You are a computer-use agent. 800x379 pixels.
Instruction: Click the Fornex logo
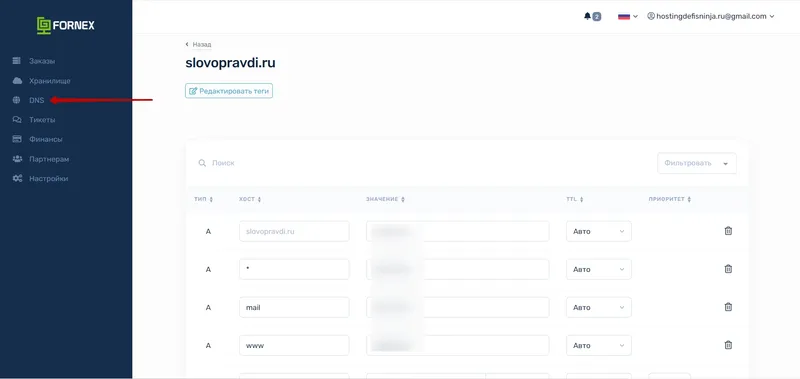(x=66, y=26)
